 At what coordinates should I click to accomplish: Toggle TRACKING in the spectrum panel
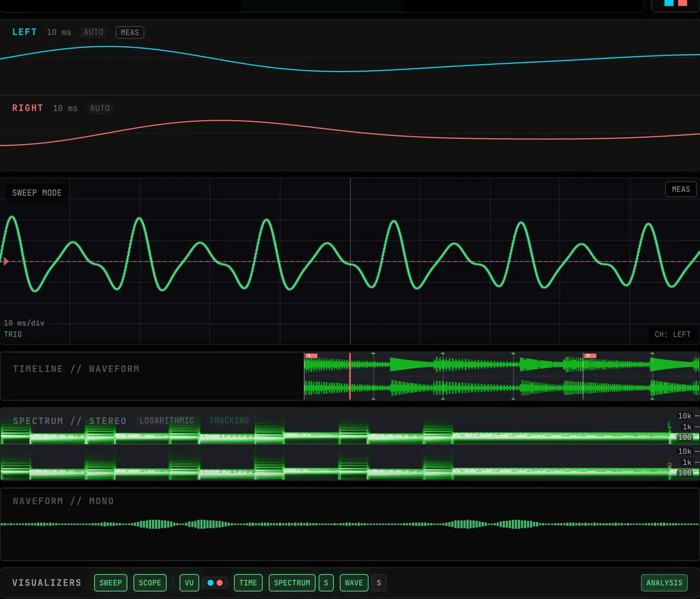click(229, 420)
